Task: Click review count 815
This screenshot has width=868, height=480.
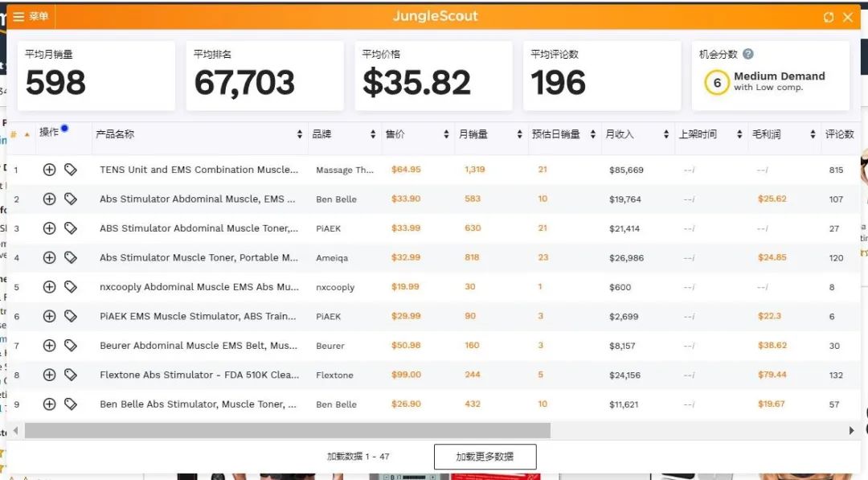Action: coord(836,170)
